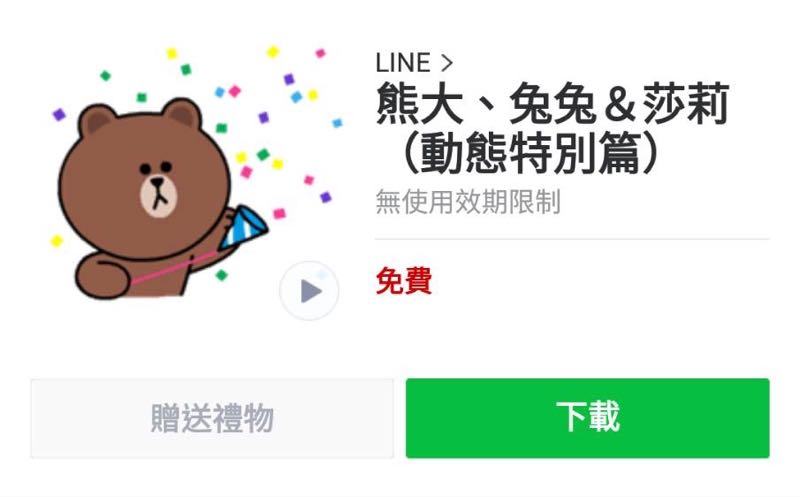This screenshot has width=800, height=497.
Task: Click the （動態特別篇） subtitle line
Action: 528,153
